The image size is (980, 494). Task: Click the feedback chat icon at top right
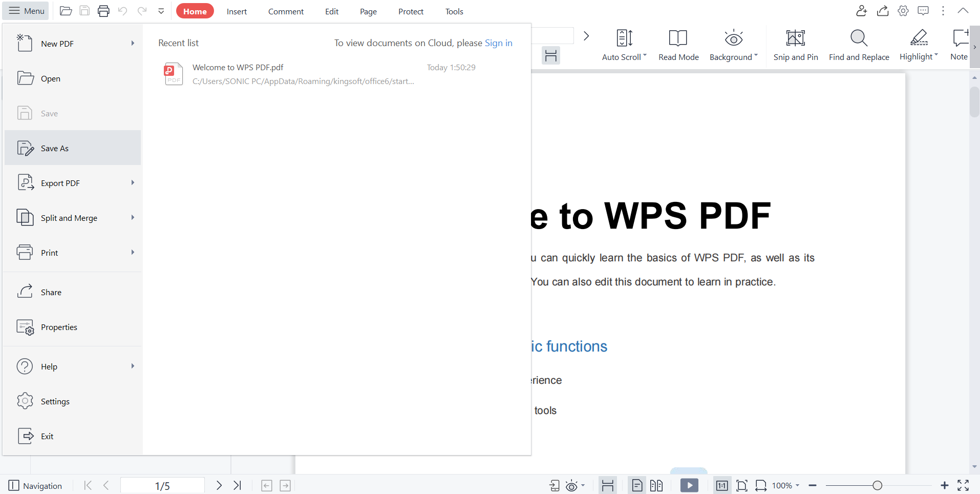click(923, 11)
